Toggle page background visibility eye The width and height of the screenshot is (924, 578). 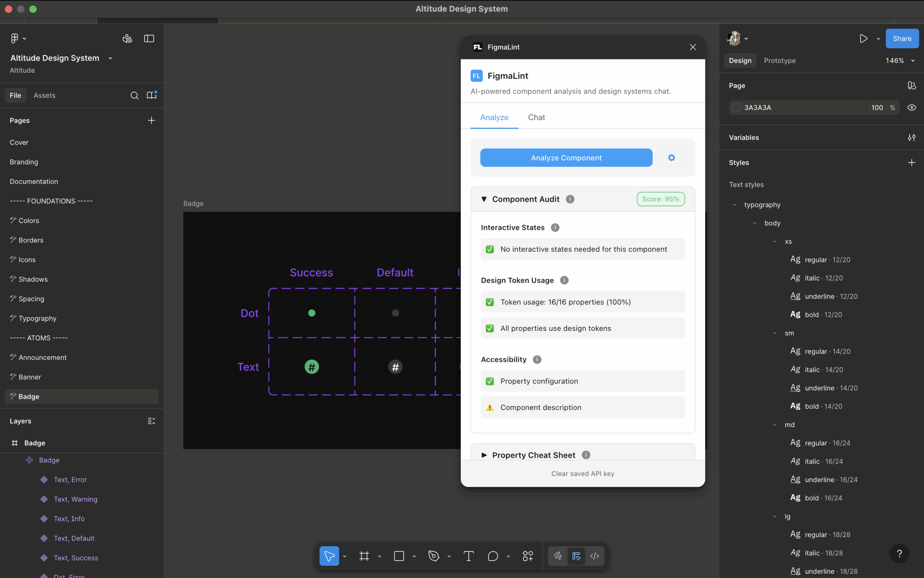pos(911,108)
